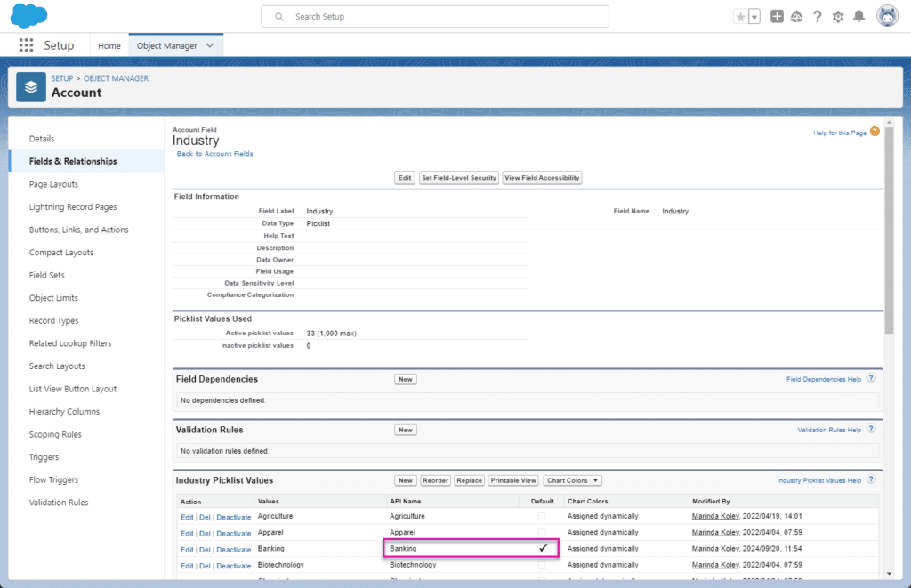Open the App Launcher grid icon
911x588 pixels.
[26, 45]
